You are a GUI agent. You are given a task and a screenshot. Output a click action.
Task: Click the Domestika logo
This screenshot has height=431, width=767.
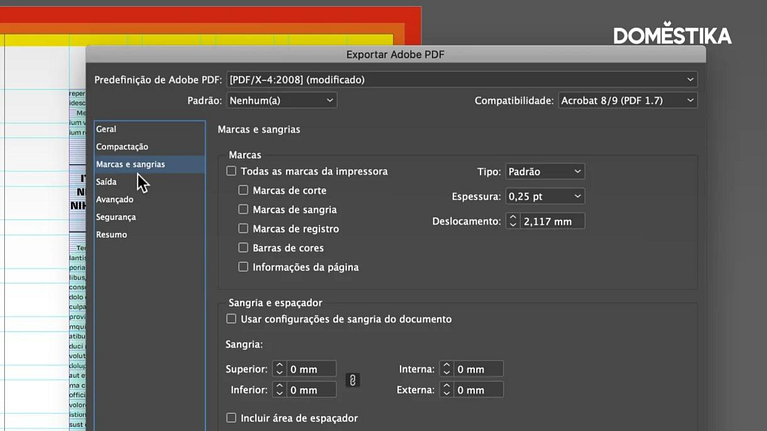(x=672, y=36)
